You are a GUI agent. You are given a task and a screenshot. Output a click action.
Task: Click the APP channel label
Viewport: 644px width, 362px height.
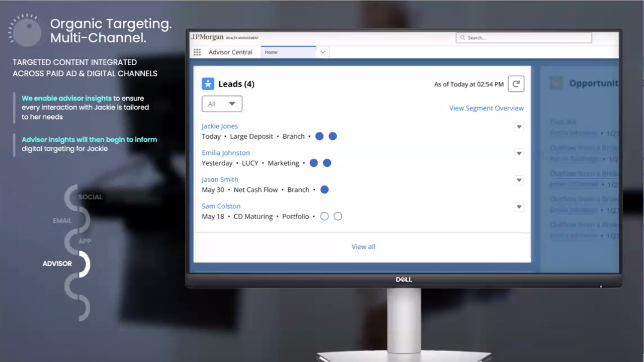coord(85,241)
